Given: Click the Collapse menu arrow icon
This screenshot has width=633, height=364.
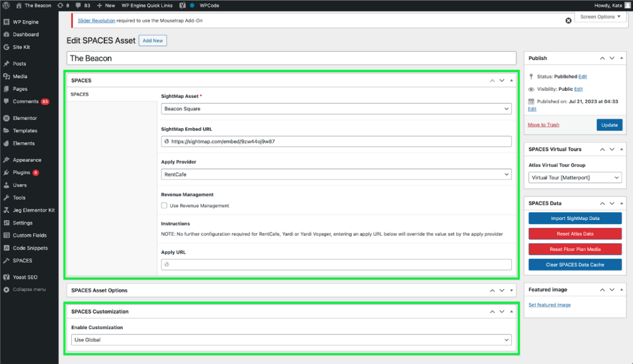Looking at the screenshot, I should click(x=7, y=290).
